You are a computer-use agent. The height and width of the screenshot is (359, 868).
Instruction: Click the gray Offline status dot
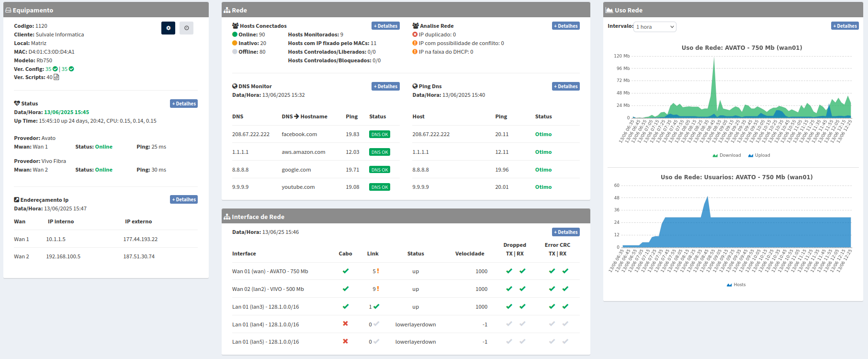pos(235,52)
